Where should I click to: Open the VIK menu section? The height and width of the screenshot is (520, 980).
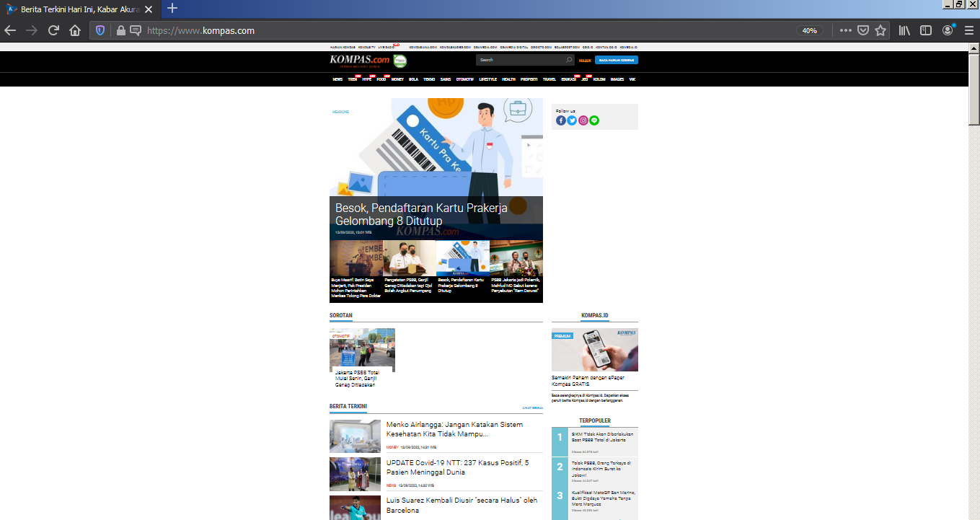coord(632,79)
